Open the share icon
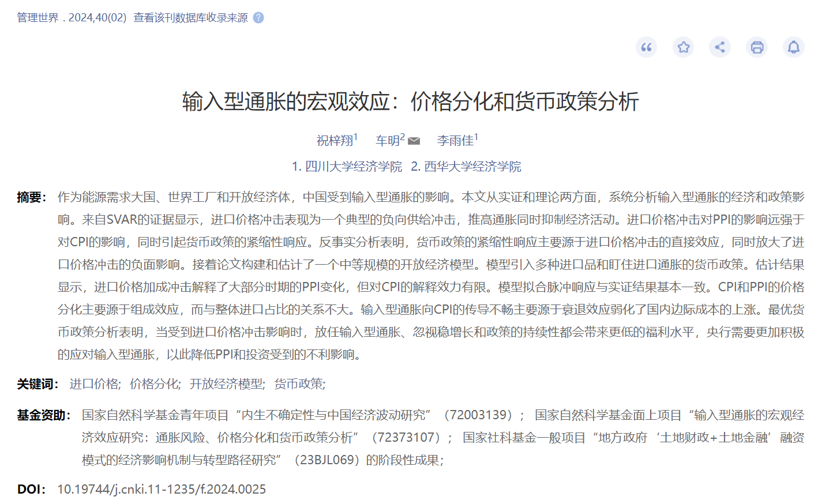822x504 pixels. (720, 47)
